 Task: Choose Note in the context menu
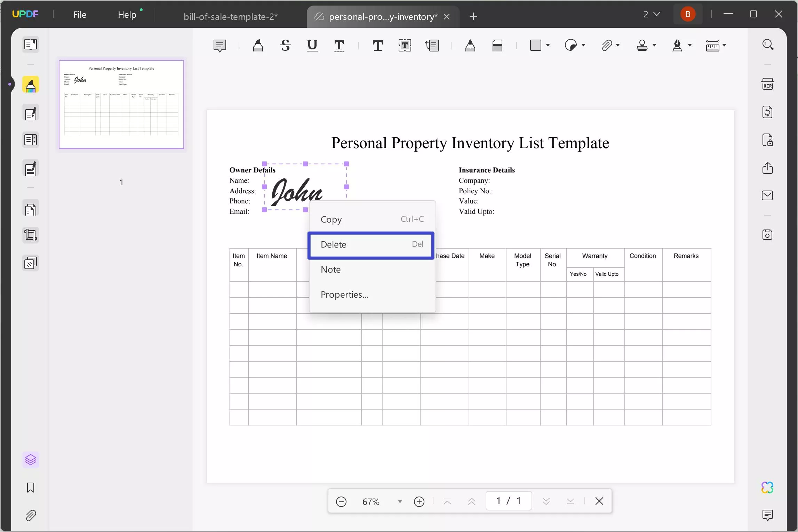coord(372,270)
